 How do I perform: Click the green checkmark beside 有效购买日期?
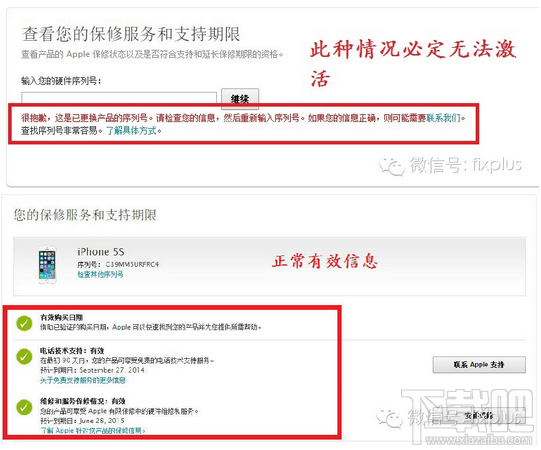(x=24, y=323)
